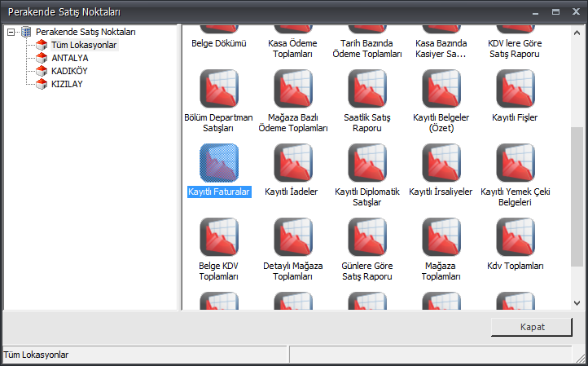Image resolution: width=588 pixels, height=366 pixels.
Task: Click the Kayıtlı Fişler text label
Action: coord(515,117)
